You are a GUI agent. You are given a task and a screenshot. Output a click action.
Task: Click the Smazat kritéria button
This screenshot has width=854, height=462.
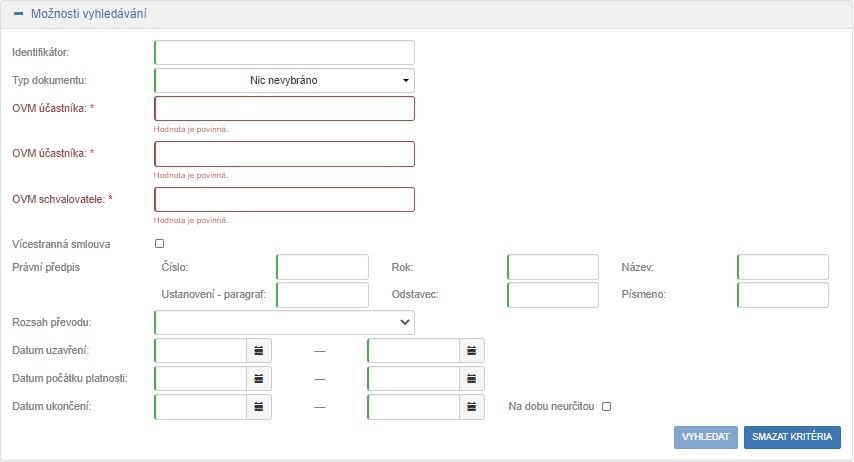point(792,438)
